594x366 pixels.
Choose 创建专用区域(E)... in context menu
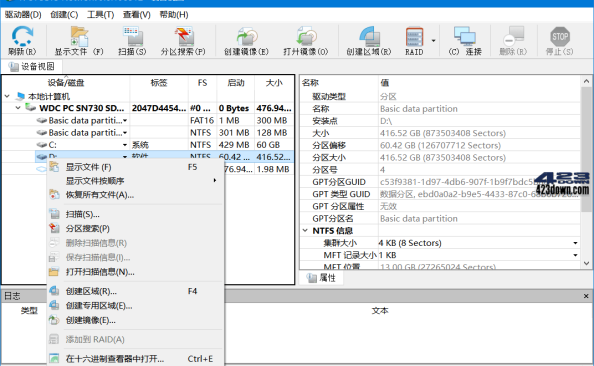pyautogui.click(x=136, y=305)
